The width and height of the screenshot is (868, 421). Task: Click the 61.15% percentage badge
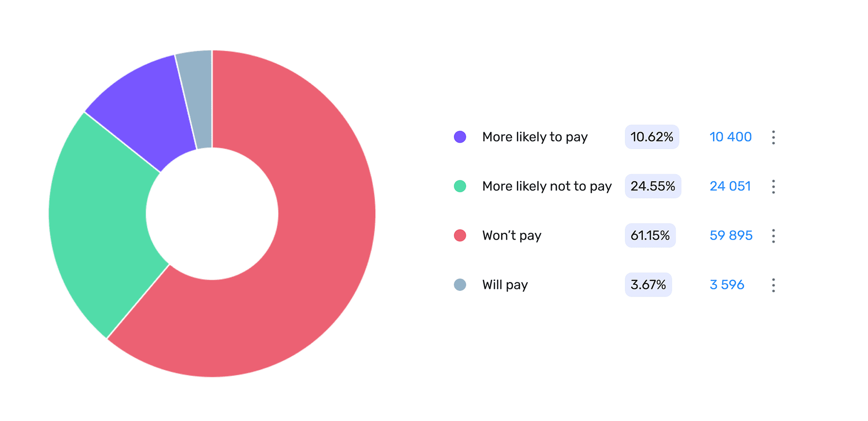[x=650, y=235]
